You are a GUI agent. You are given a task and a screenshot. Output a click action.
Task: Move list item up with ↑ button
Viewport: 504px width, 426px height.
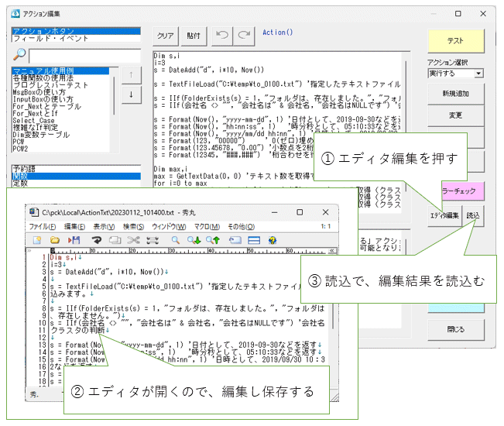coord(131,75)
